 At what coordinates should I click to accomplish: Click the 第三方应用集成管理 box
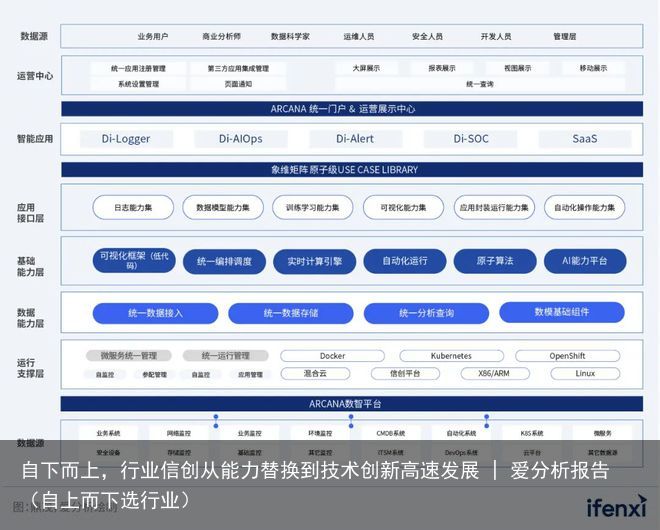click(x=238, y=68)
